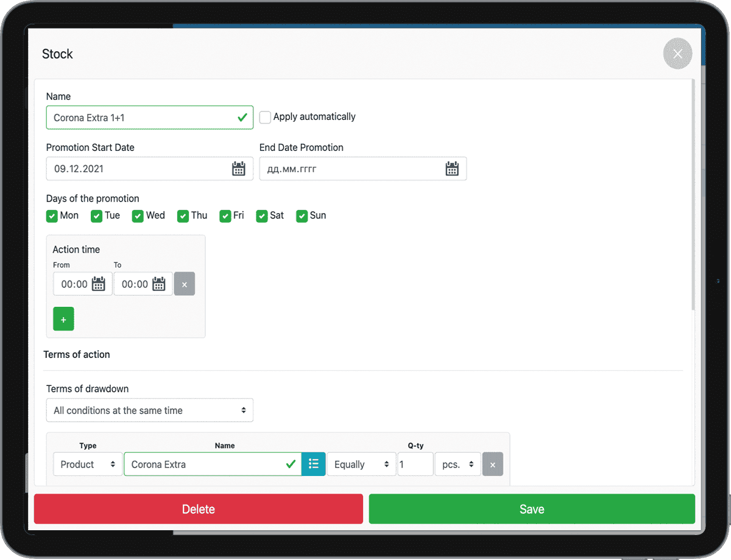Remove the Corona Extra condition row
This screenshot has width=731, height=560.
tap(493, 464)
